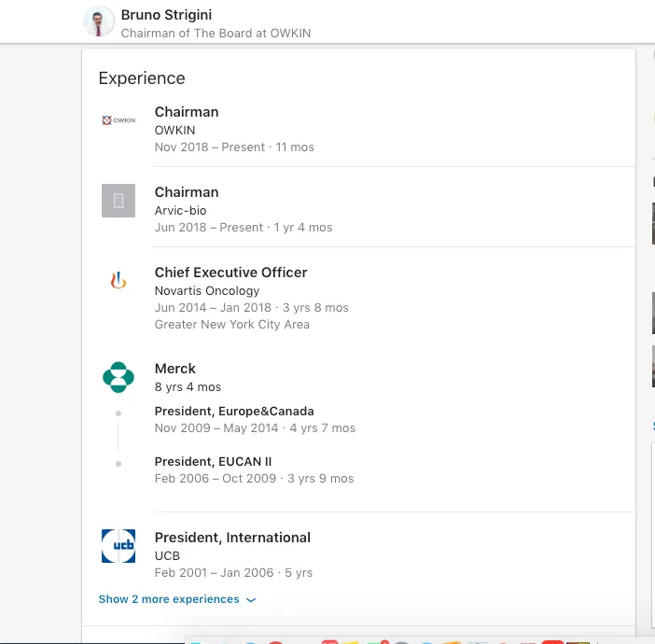This screenshot has height=644, width=655.
Task: Open the UCB company logo
Action: tap(118, 546)
